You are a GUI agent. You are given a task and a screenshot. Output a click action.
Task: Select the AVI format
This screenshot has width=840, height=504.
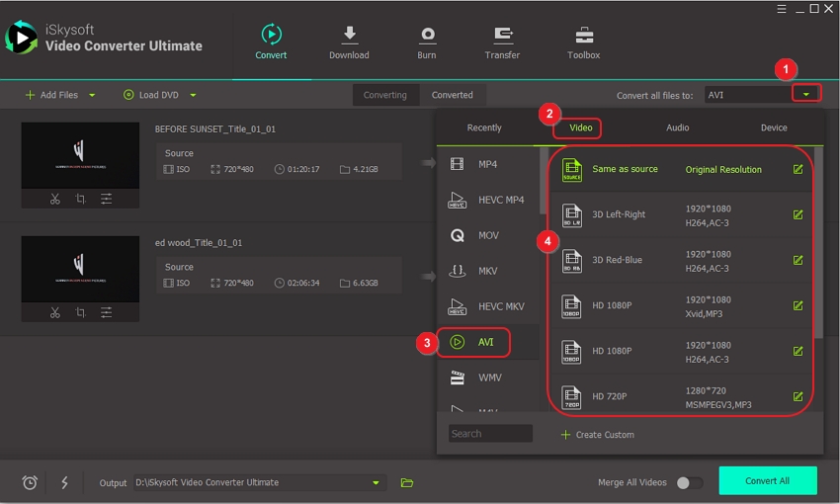pos(487,342)
